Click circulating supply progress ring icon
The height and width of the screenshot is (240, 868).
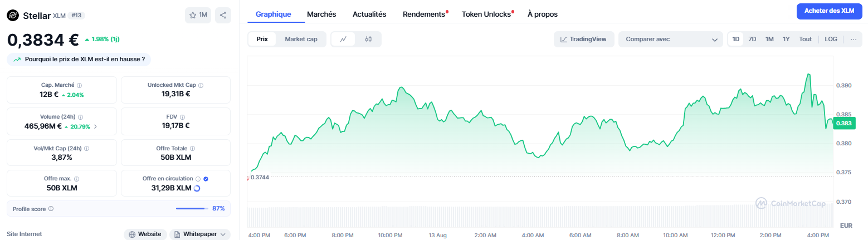click(x=197, y=188)
